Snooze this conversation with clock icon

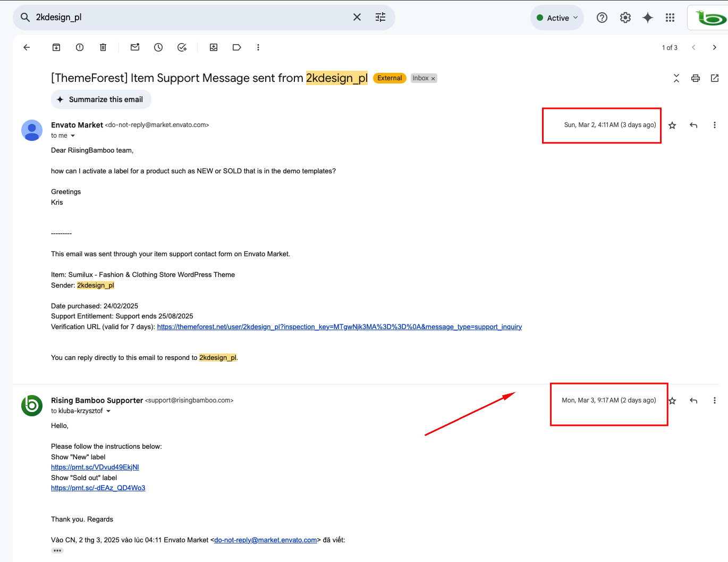pyautogui.click(x=158, y=47)
